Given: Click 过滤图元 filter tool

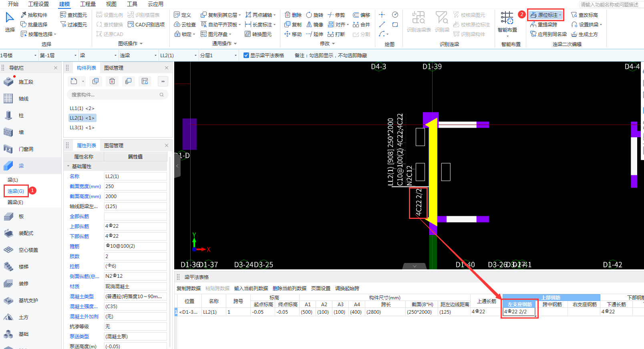Looking at the screenshot, I should point(74,24).
